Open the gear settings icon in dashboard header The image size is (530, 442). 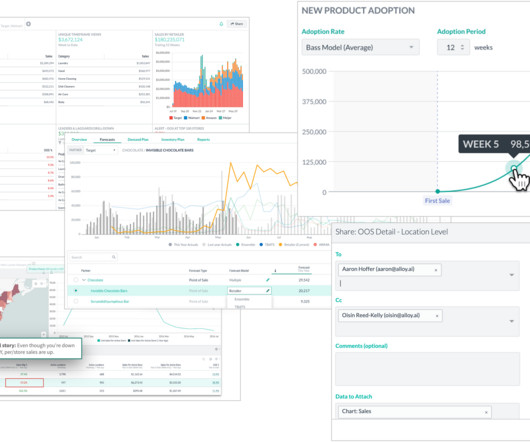pyautogui.click(x=28, y=24)
